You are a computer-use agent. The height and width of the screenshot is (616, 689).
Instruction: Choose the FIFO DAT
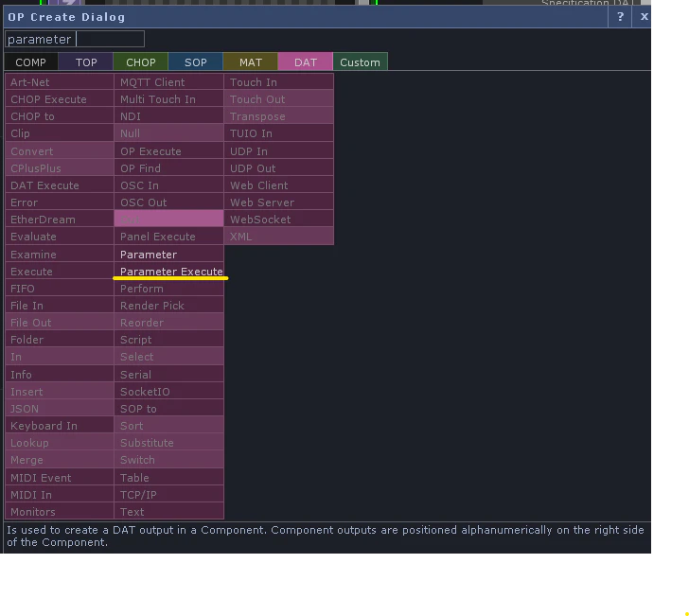pos(60,289)
